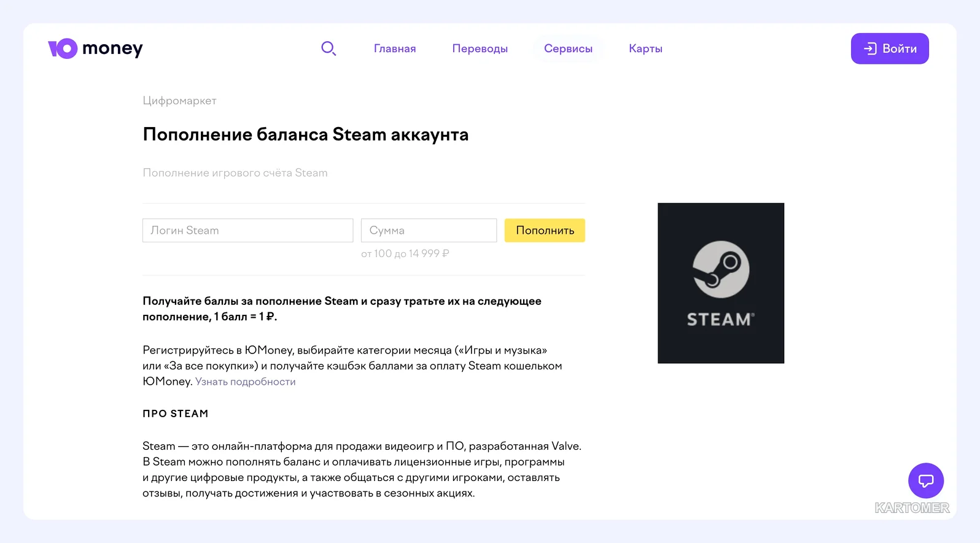Click the yellow Пополнить button
980x543 pixels.
pyautogui.click(x=545, y=230)
